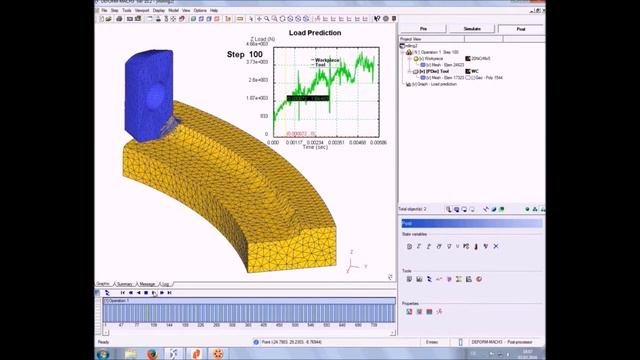640x360 pixels.
Task: Click the X icon in state variables
Action: coord(496,247)
